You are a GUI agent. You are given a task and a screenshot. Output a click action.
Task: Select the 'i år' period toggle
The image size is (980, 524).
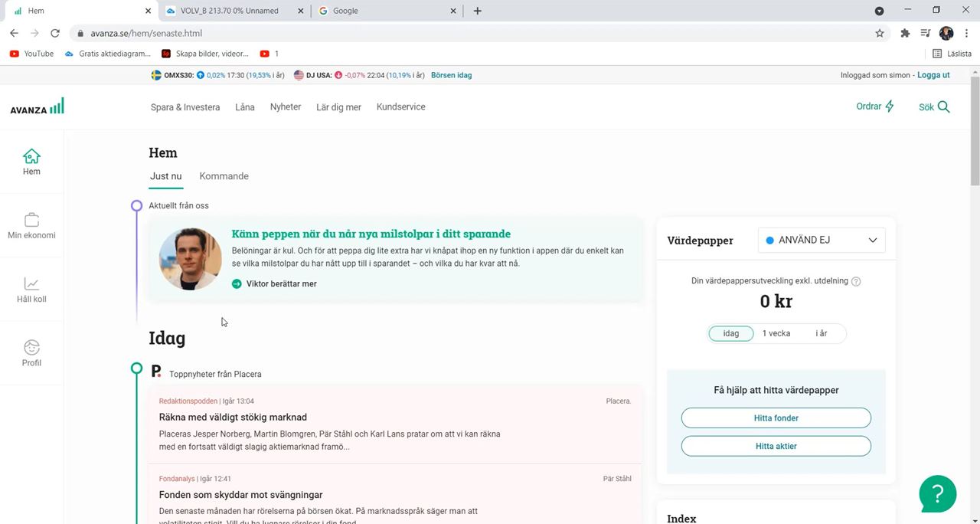tap(822, 333)
